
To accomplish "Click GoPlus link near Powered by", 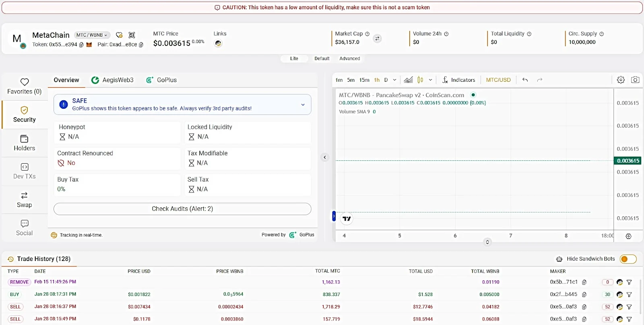I will 302,235.
